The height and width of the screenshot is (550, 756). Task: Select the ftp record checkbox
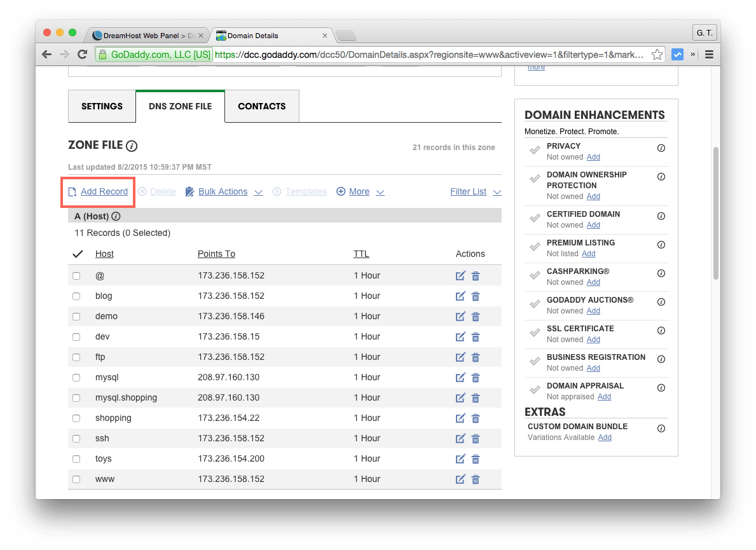76,357
